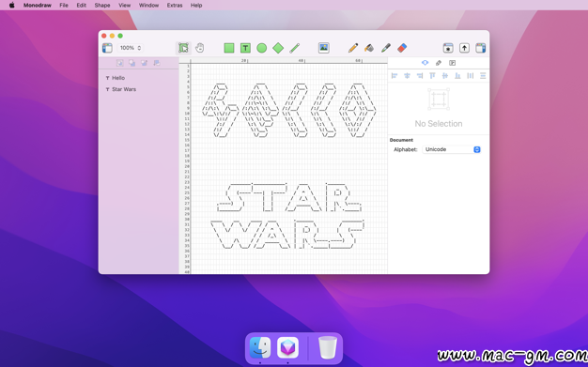Choose the hand pan tool
Viewport: 588px width, 367px height.
(199, 48)
